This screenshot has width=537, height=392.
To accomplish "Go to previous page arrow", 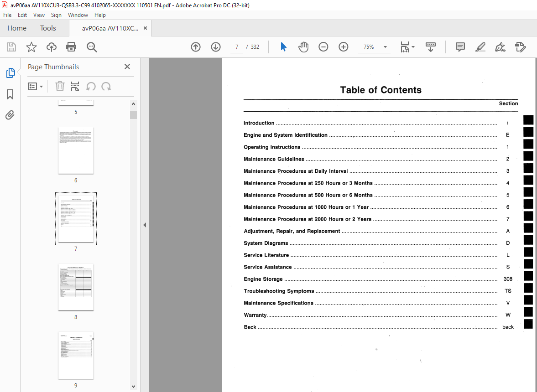I will click(196, 47).
